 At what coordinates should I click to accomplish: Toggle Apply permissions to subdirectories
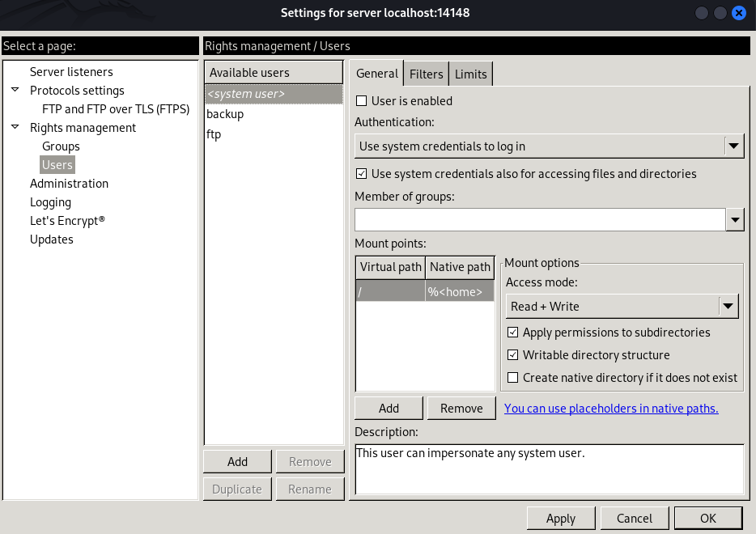click(x=512, y=332)
